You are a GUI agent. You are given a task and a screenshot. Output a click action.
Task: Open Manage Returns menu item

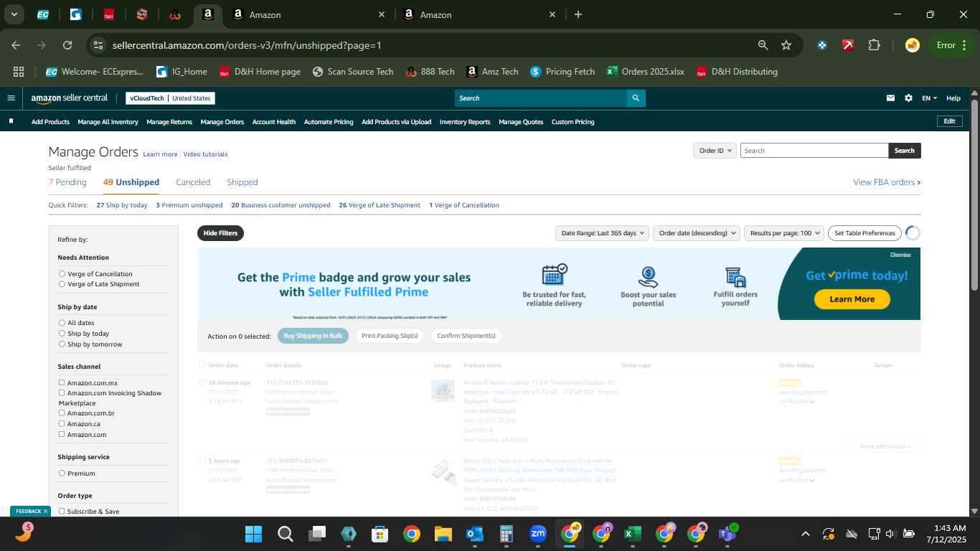click(169, 122)
